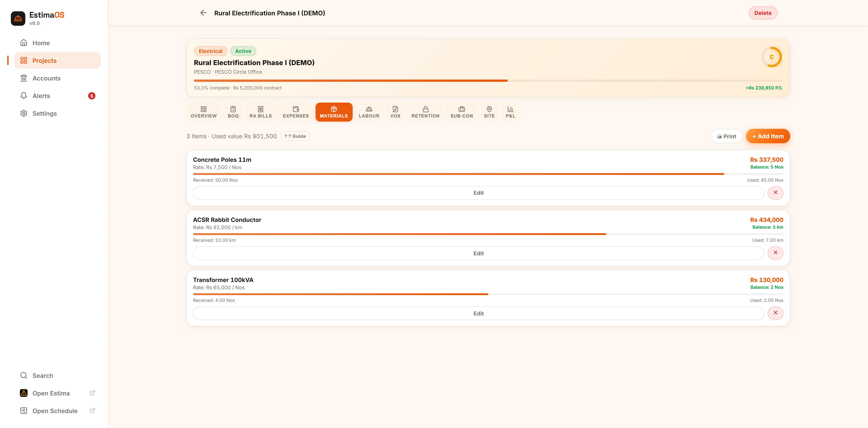
Task: Delete the Concrete Poles 11m item
Action: click(775, 193)
